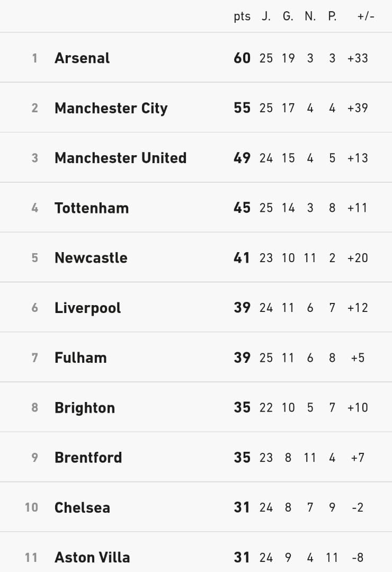Screen dimensions: 392x572
Task: Select Aston Villa in the table
Action: click(x=92, y=557)
